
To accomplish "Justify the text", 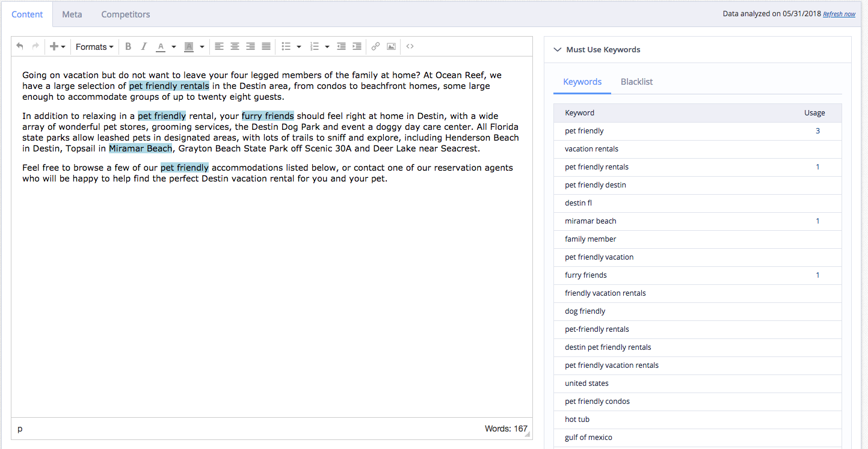I will (x=266, y=46).
